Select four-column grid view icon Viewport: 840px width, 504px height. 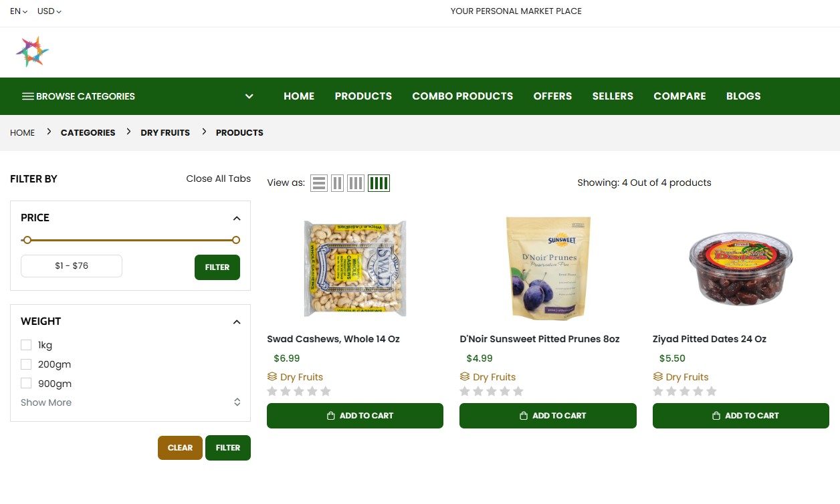pos(379,183)
